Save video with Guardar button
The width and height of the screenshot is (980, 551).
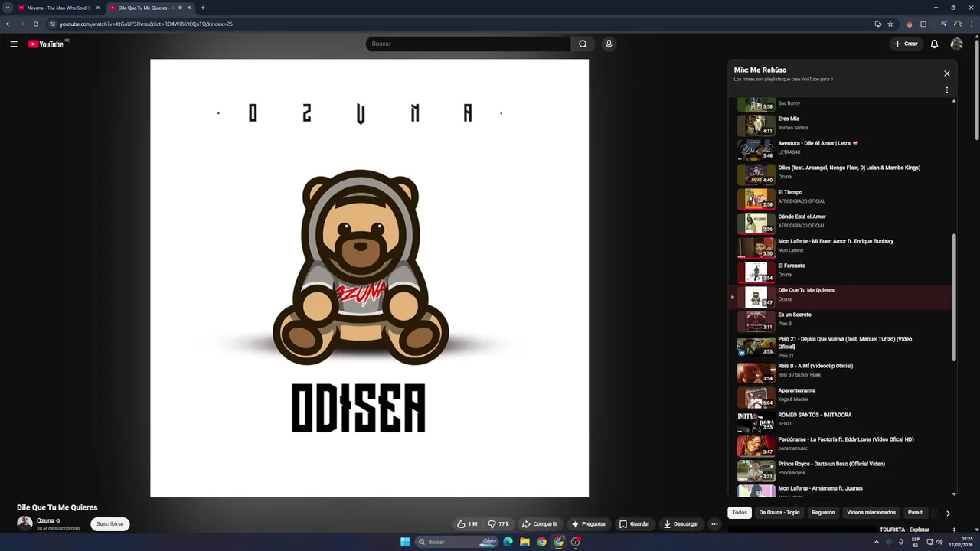(635, 524)
